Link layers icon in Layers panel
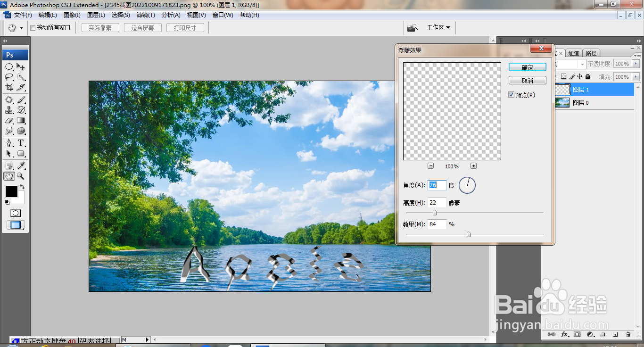Screen dimensions: 644x347 pos(552,334)
